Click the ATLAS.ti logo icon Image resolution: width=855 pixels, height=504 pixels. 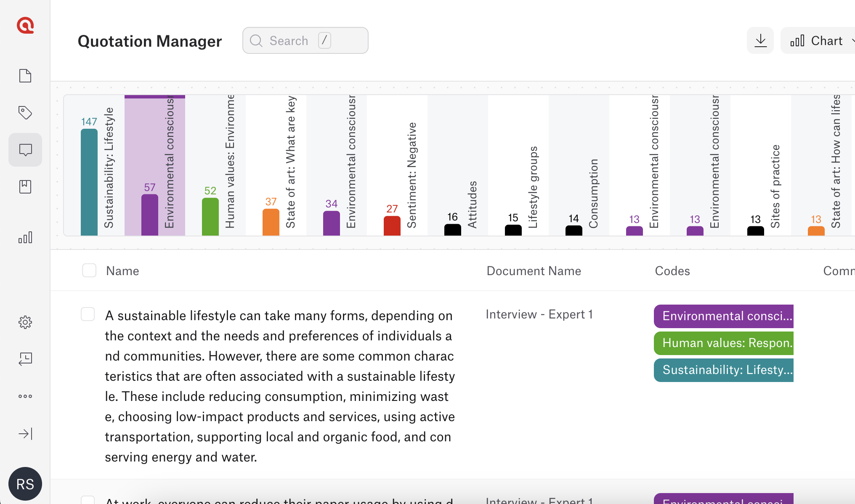pyautogui.click(x=25, y=25)
